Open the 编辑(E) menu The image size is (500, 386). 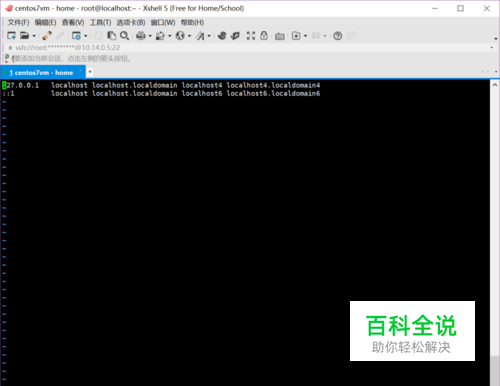pos(45,22)
